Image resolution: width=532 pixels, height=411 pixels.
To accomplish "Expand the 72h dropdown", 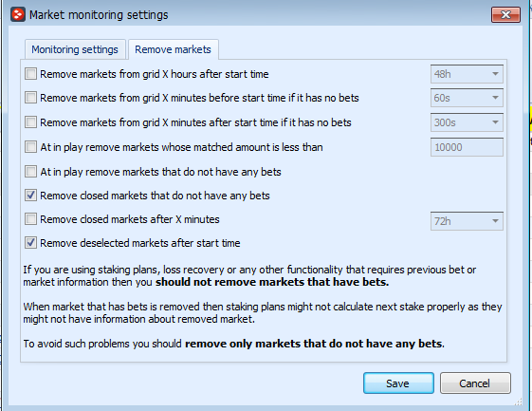I will coord(467,221).
